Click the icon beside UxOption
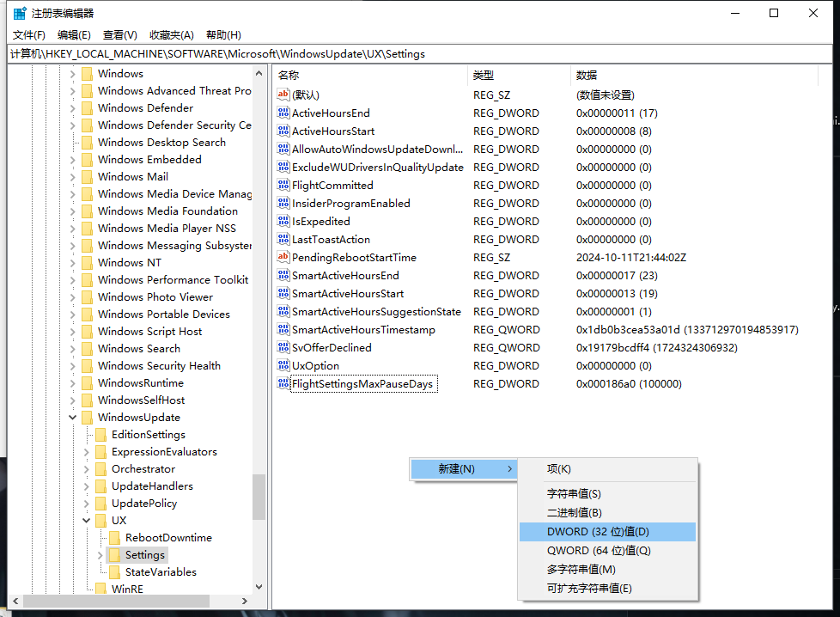This screenshot has width=840, height=617. coord(283,365)
